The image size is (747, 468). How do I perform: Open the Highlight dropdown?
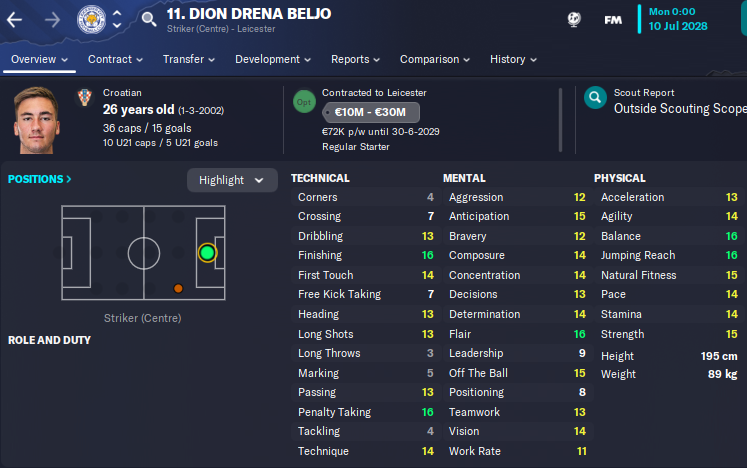[232, 180]
